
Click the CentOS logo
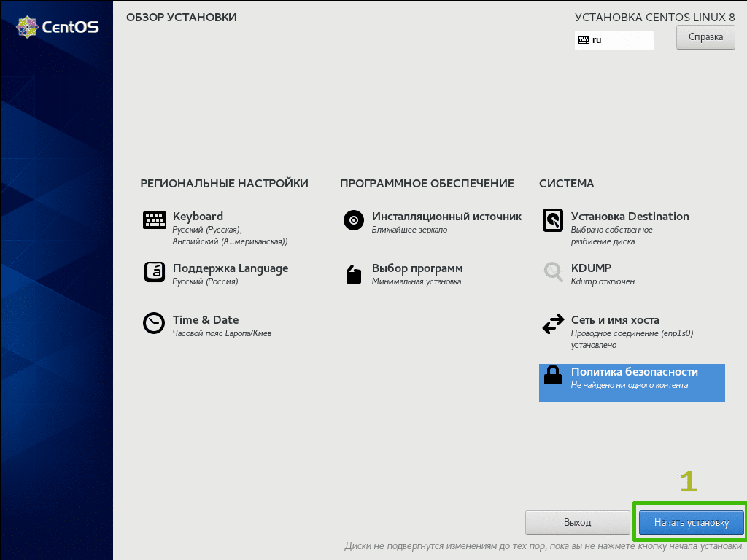pyautogui.click(x=57, y=27)
